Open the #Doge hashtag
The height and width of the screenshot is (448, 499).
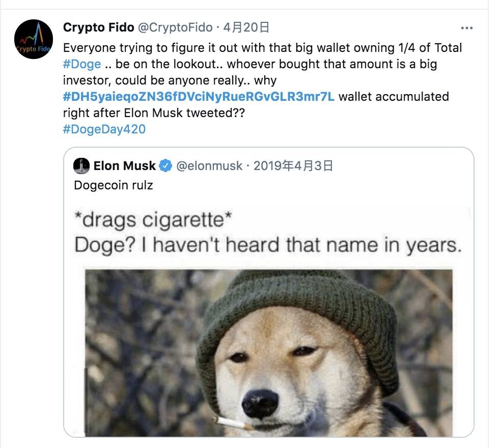[83, 64]
